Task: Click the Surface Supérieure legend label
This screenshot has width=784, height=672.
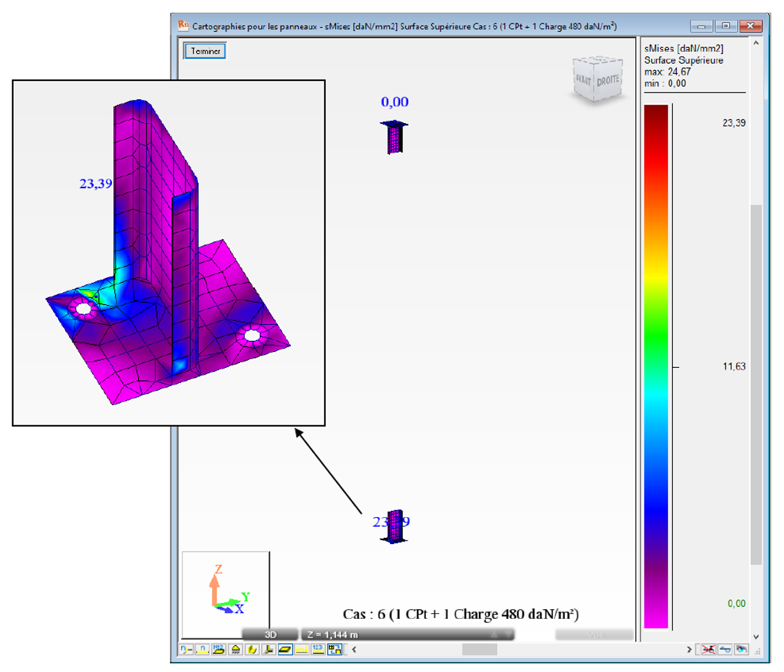Action: point(684,60)
